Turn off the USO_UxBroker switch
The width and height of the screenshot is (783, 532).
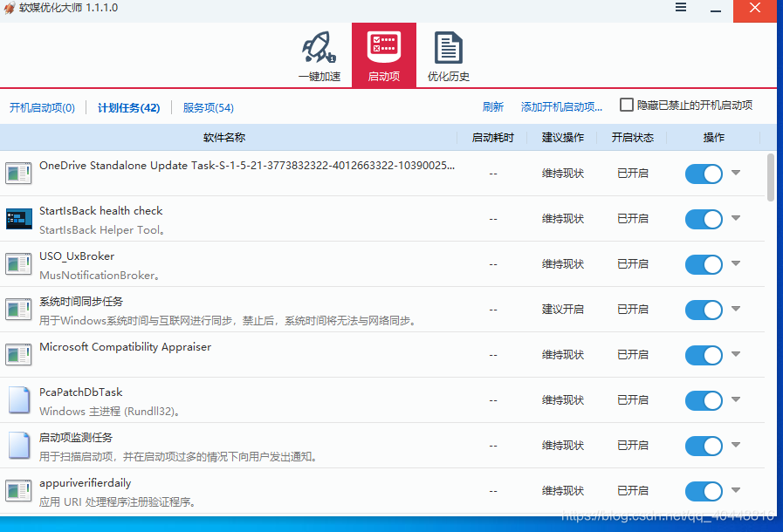tap(704, 264)
